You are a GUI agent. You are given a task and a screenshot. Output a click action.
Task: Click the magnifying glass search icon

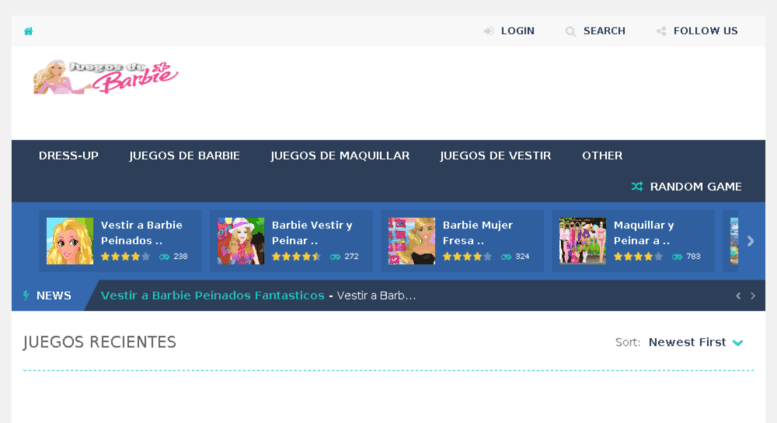pos(570,31)
